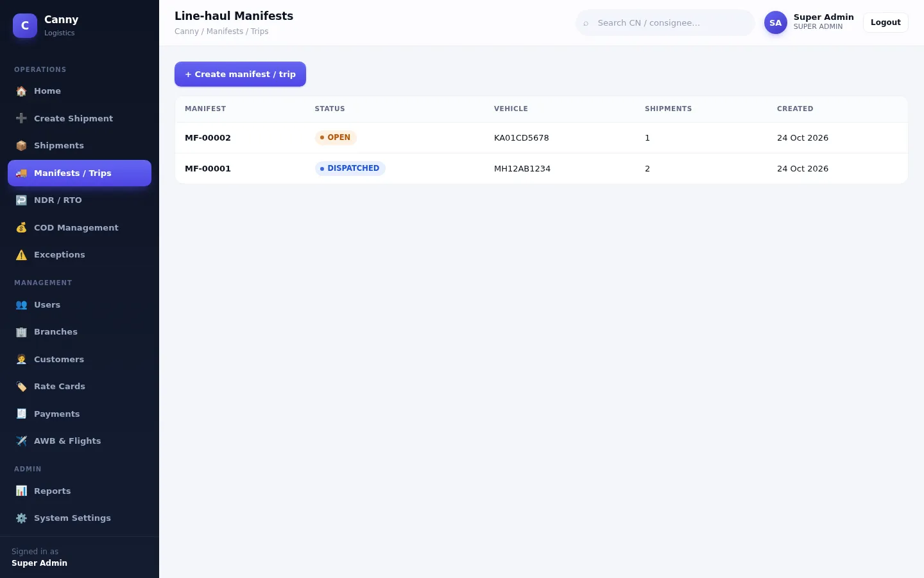Click the MANIFEST column header

205,109
